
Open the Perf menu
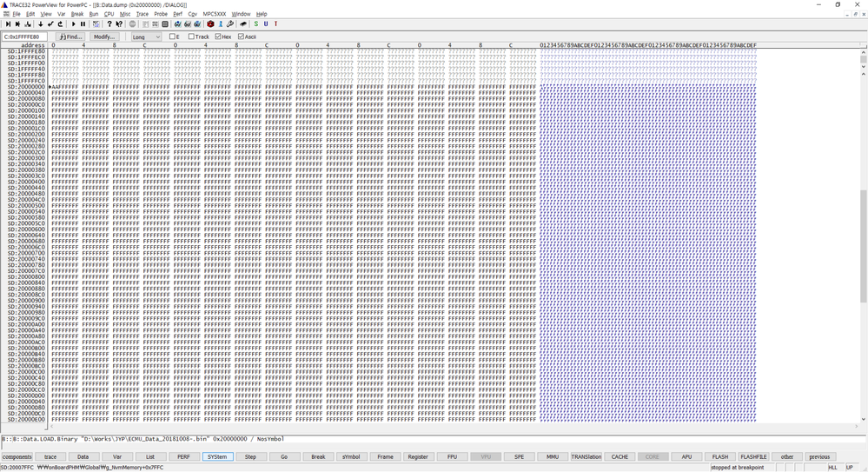click(x=178, y=14)
